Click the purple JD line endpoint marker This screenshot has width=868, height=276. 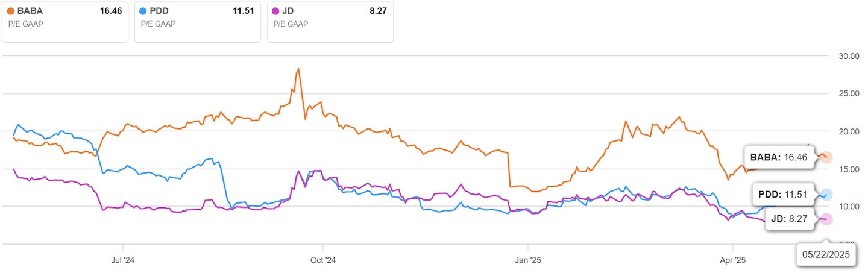826,219
